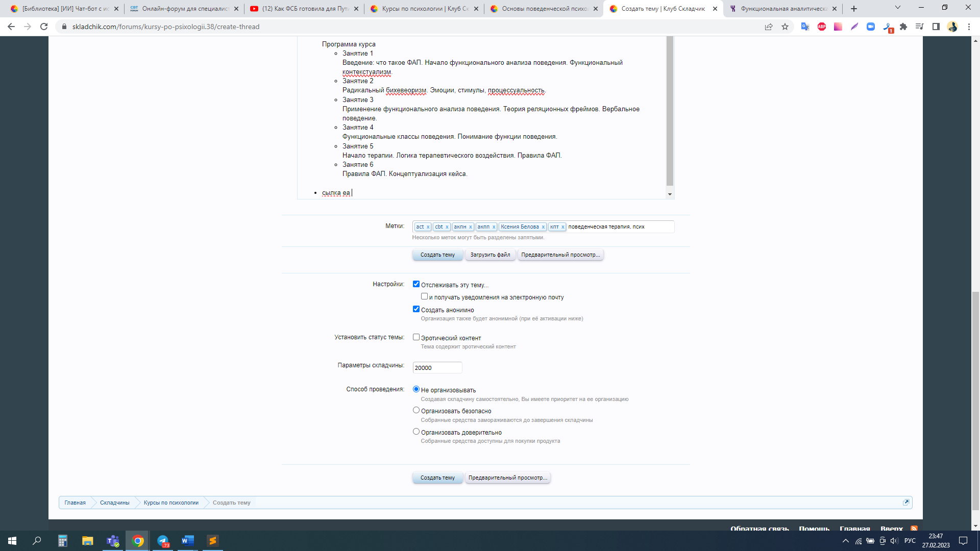Open the tab search dropdown arrow
The image size is (980, 551).
[x=897, y=8]
